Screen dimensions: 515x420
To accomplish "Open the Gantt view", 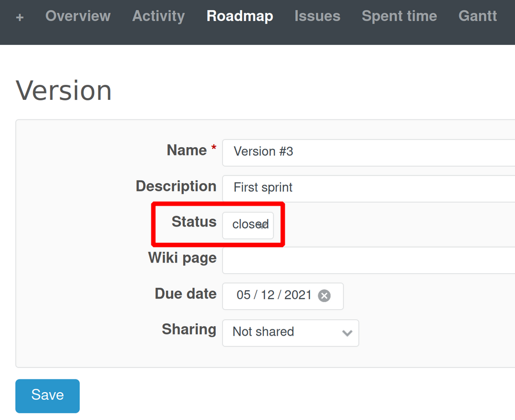I will (477, 16).
